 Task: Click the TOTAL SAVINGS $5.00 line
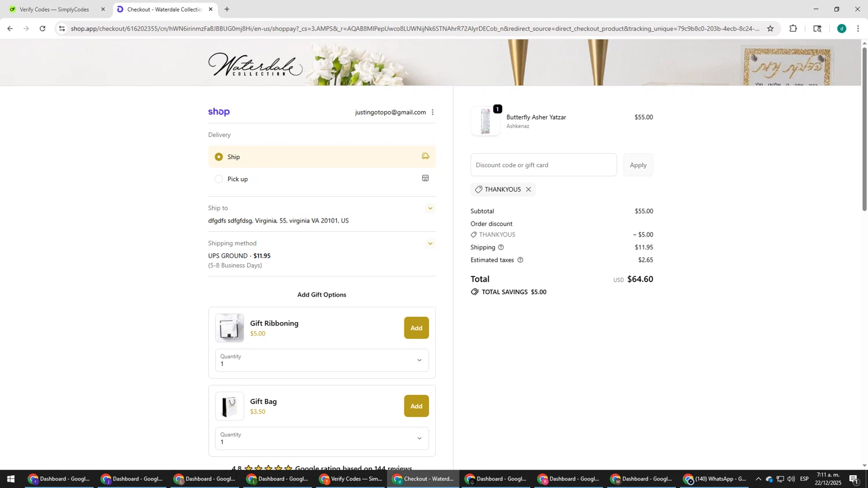pos(509,292)
